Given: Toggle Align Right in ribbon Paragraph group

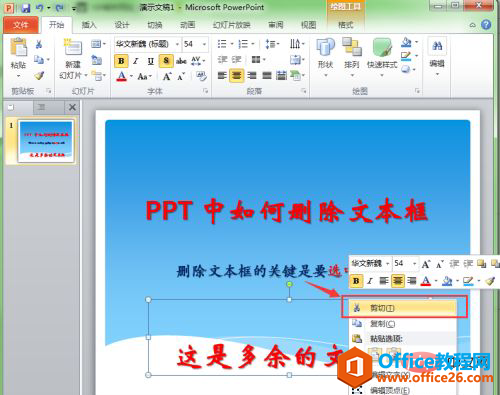Looking at the screenshot, I should click(x=252, y=76).
